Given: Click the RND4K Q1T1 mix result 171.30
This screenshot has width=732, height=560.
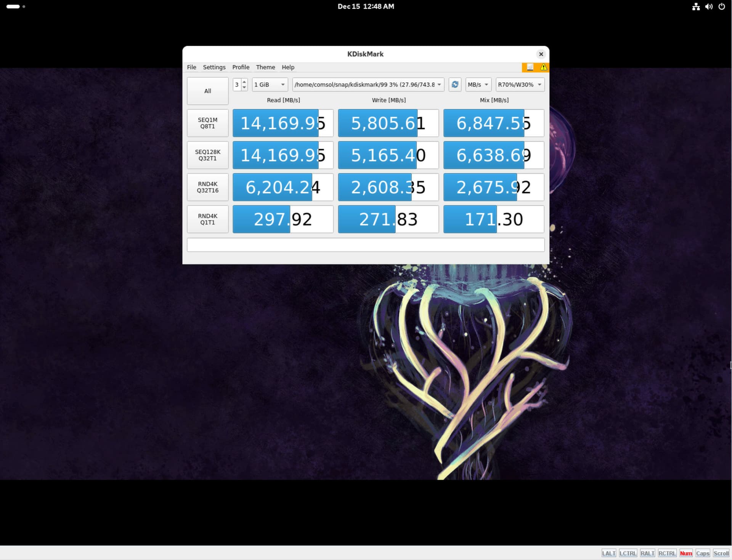Looking at the screenshot, I should (494, 219).
